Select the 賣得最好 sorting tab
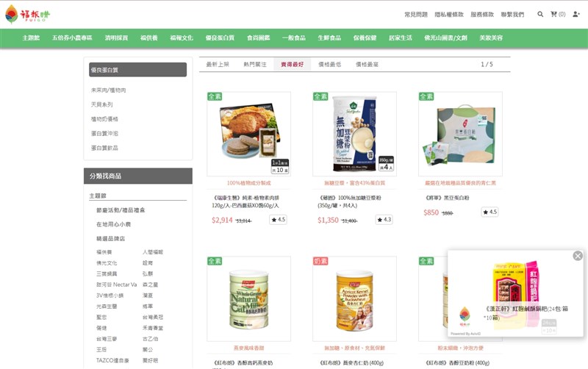The height and width of the screenshot is (369, 588). coord(292,65)
